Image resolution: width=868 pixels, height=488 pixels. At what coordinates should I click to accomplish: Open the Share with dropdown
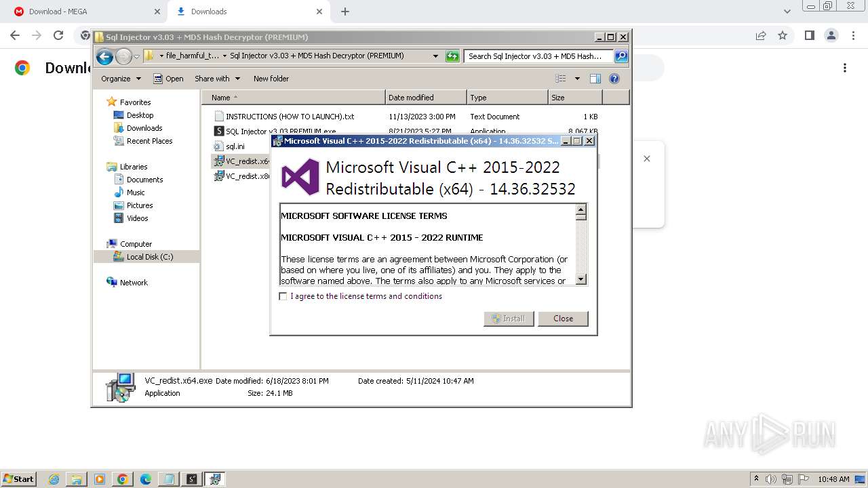pyautogui.click(x=217, y=79)
